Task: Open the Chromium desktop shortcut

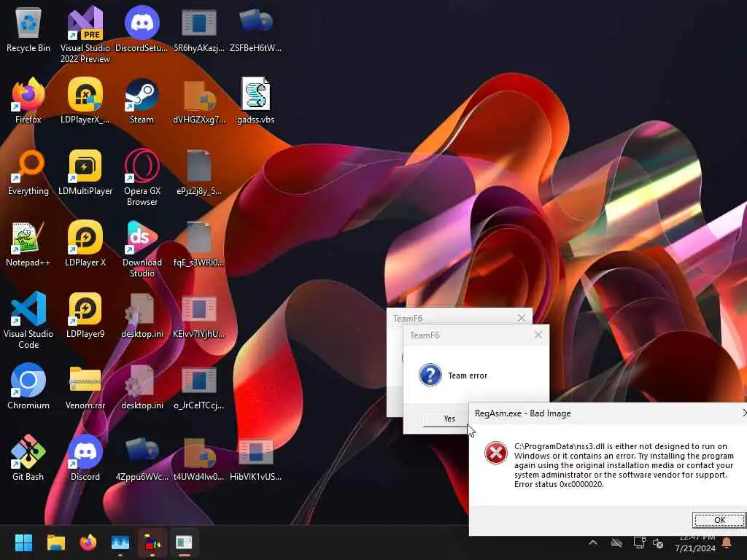Action: tap(28, 386)
